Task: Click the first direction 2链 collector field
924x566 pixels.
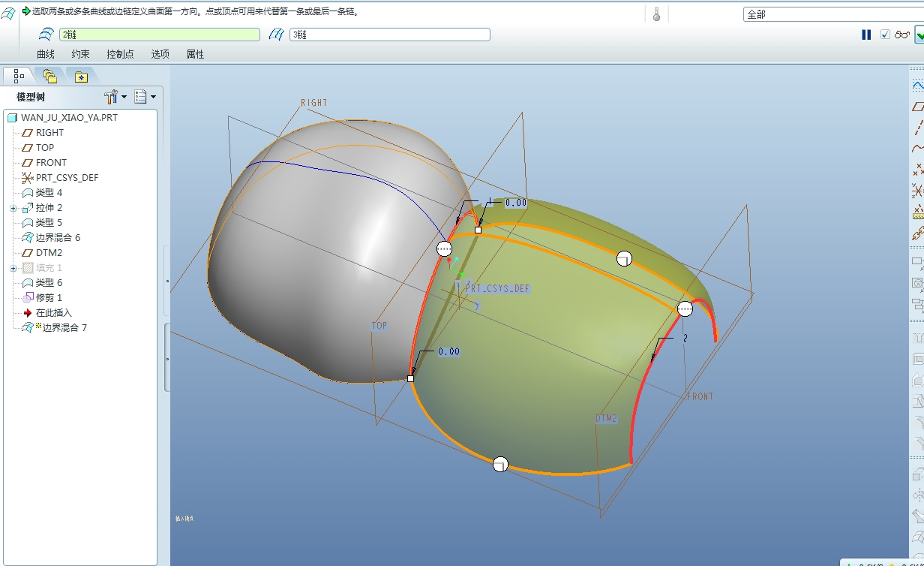Action: [160, 35]
